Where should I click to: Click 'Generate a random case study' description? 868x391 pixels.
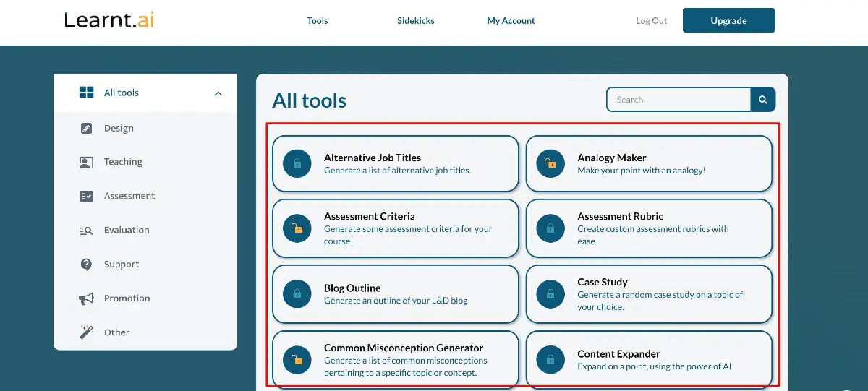click(660, 301)
